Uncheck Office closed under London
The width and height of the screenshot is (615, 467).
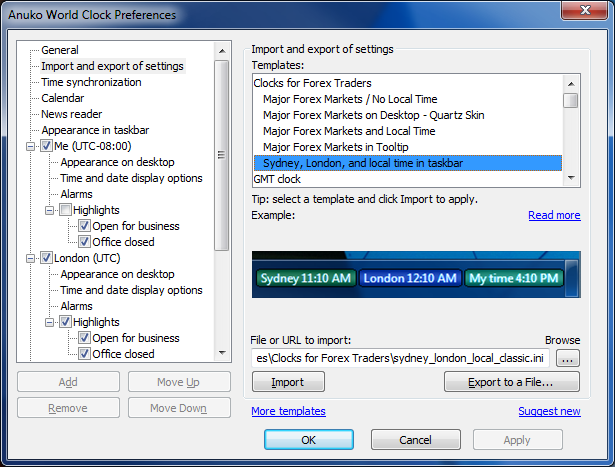84,354
